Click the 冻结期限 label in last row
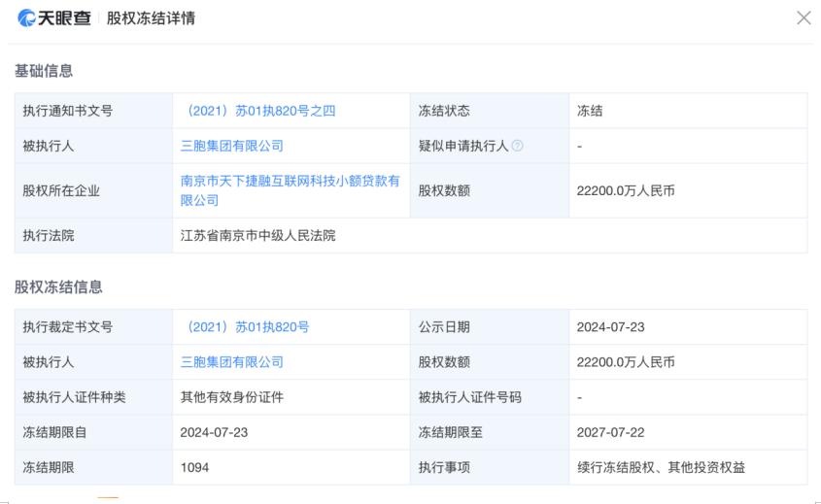The width and height of the screenshot is (821, 504). [x=49, y=467]
